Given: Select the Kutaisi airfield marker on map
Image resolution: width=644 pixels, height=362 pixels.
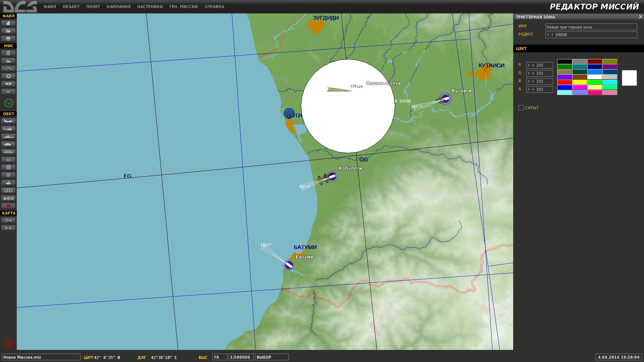Looking at the screenshot, I should pos(445,99).
